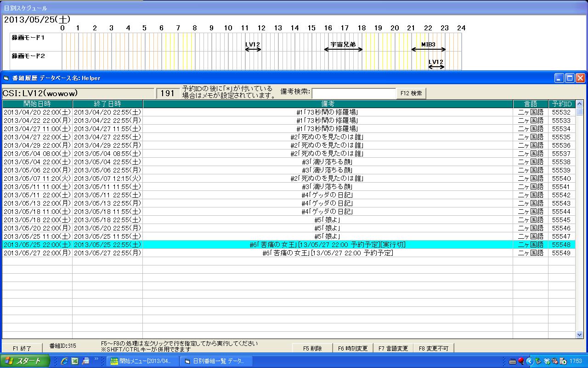
Task: Click the keyboard icon in the system tray
Action: pyautogui.click(x=513, y=361)
